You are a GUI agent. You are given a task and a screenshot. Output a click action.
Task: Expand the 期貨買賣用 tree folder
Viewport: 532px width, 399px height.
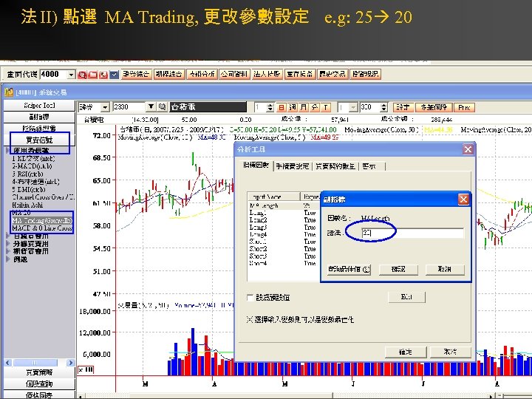coord(8,251)
